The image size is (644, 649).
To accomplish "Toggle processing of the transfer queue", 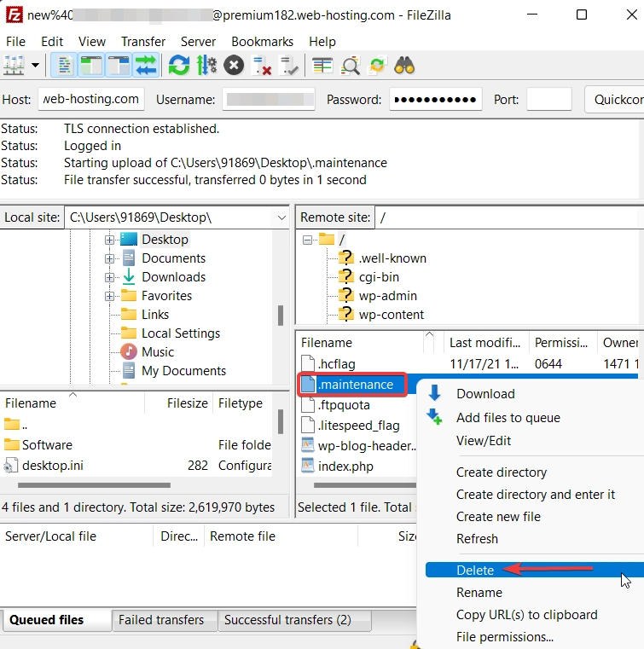I will click(x=206, y=65).
